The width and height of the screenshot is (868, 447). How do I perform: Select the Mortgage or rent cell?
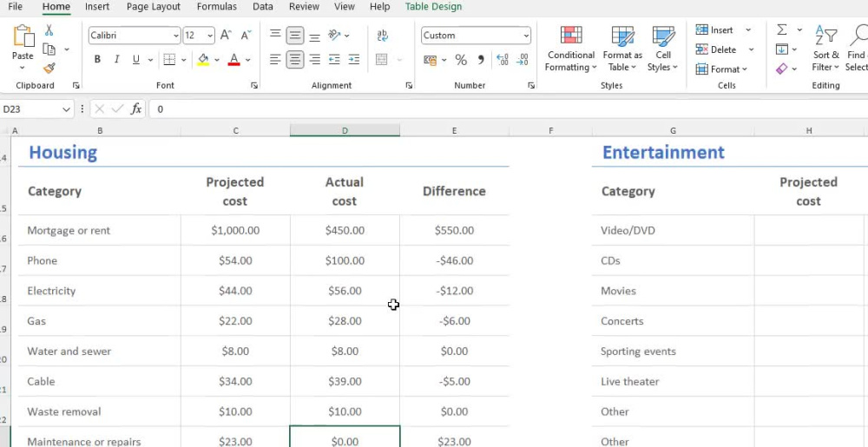(99, 230)
